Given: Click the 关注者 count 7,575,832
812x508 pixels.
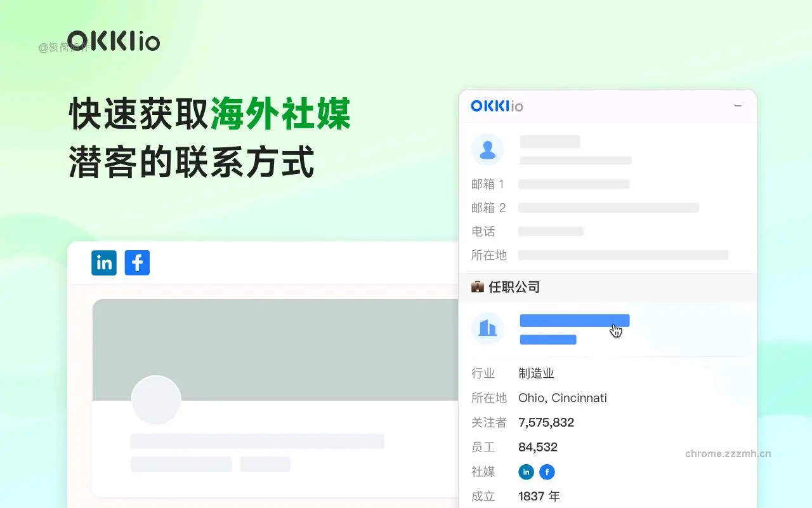Looking at the screenshot, I should (x=546, y=422).
